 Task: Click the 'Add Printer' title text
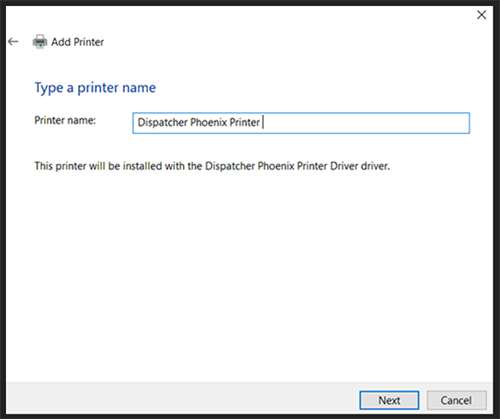tap(77, 42)
